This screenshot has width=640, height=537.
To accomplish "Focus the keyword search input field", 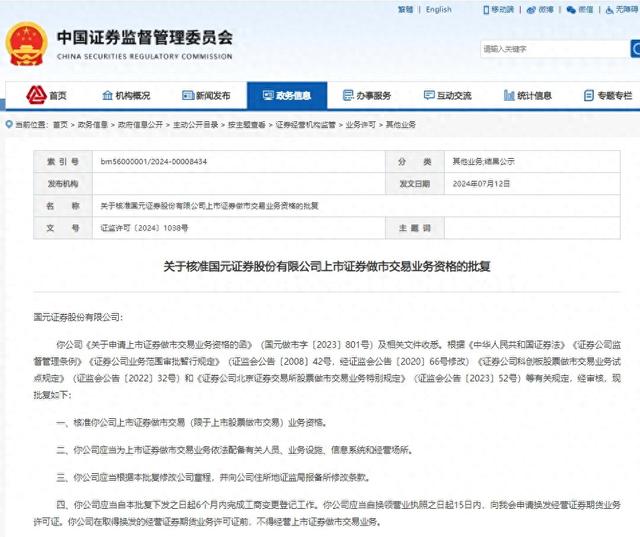I will click(x=555, y=49).
